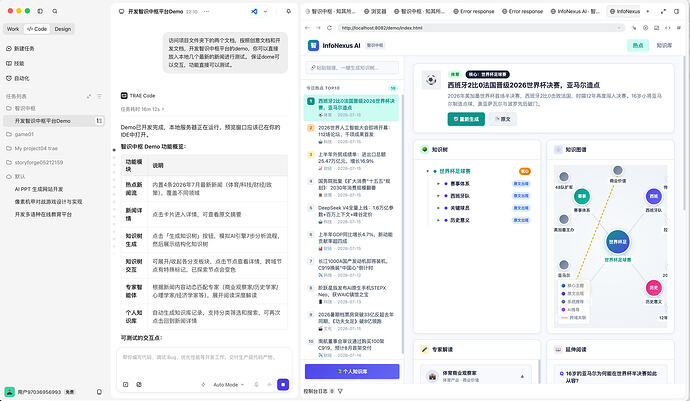Expand the 历史意义 tree node
This screenshot has width=690, height=401.
tap(438, 220)
